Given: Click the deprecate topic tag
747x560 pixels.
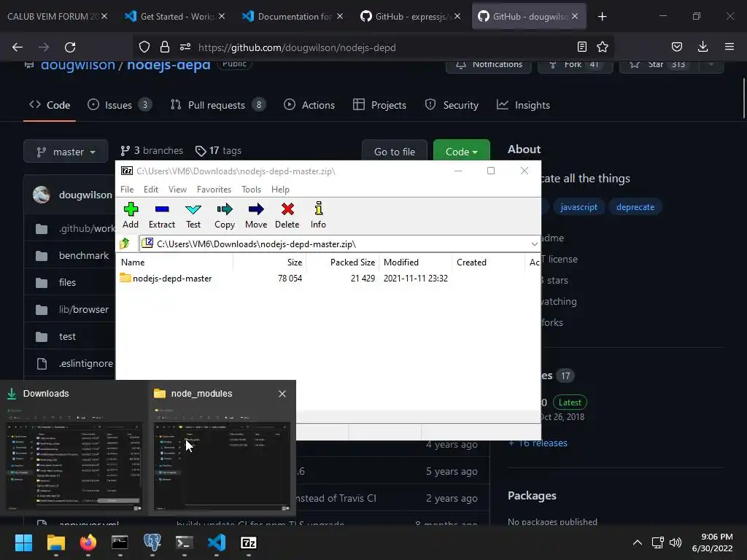Looking at the screenshot, I should click(635, 206).
